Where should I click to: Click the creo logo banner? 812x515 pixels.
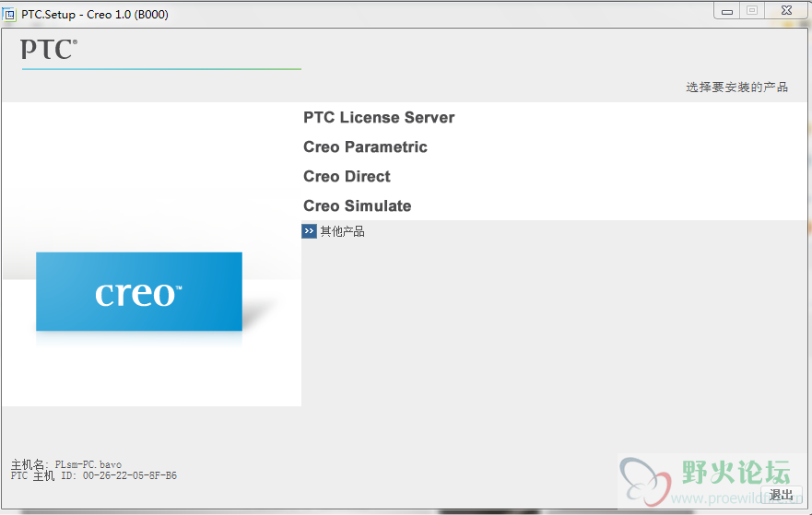139,291
